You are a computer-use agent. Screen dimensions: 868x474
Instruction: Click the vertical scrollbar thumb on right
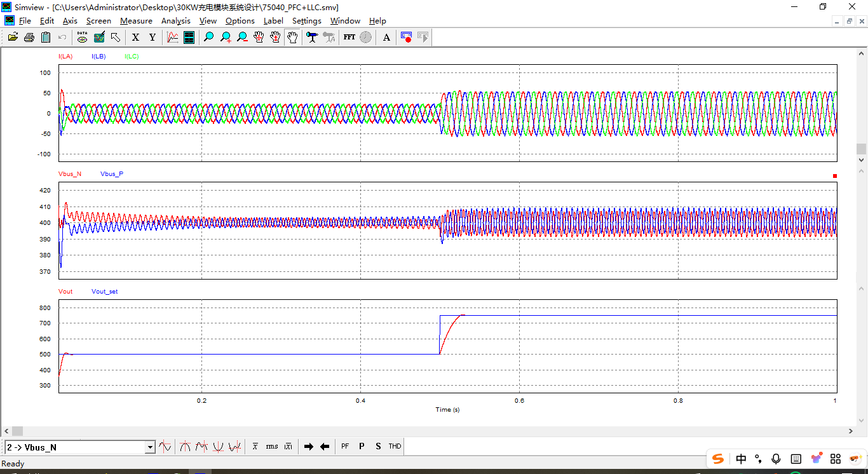click(861, 149)
